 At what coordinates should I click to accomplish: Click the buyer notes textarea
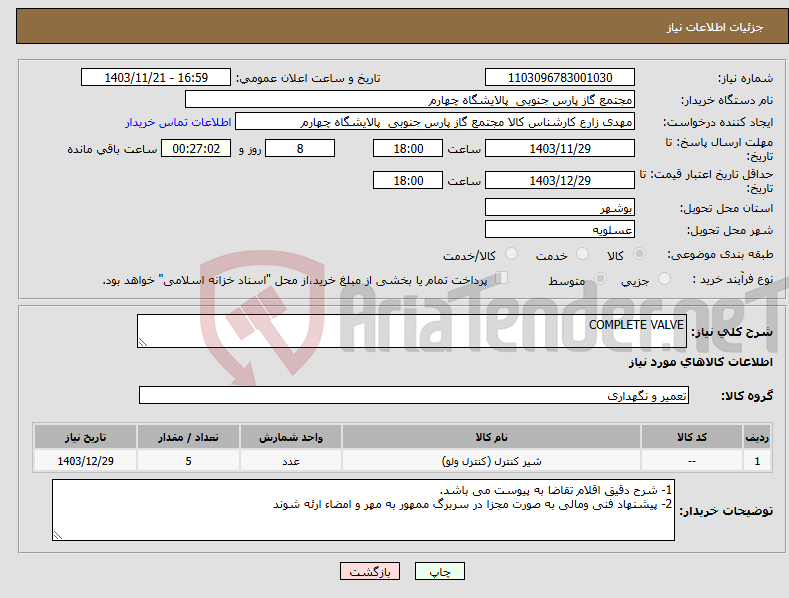363,510
